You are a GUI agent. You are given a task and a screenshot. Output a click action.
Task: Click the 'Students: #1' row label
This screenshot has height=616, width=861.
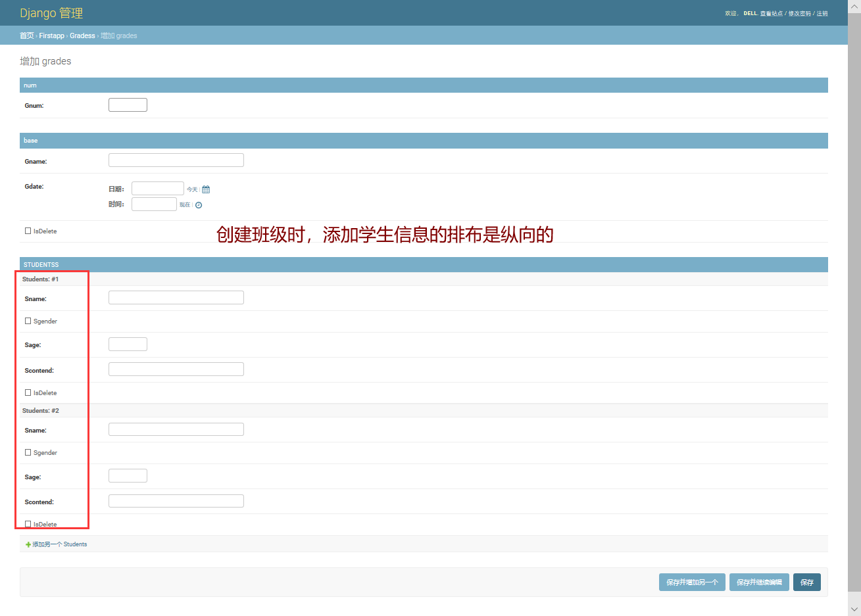40,279
